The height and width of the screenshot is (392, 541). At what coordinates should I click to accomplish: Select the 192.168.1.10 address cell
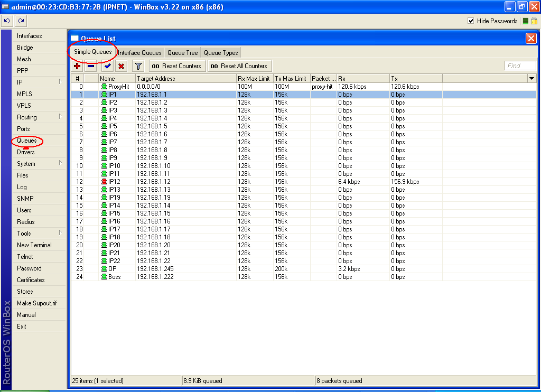click(x=185, y=166)
